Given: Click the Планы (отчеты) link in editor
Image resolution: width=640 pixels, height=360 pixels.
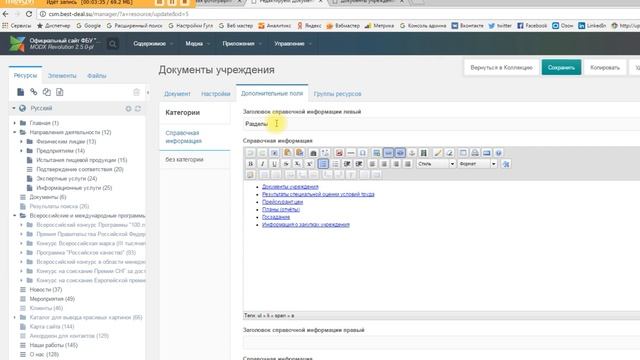Looking at the screenshot, I should coord(281,209).
